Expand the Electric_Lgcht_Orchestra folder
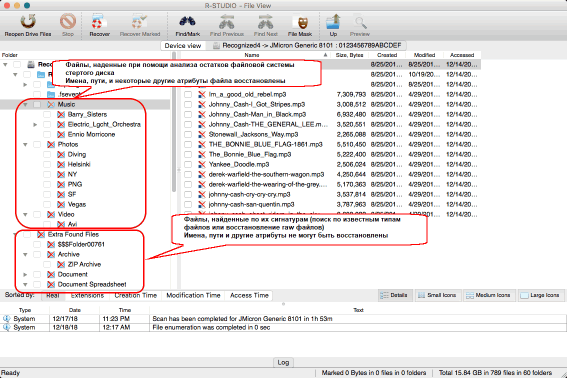Screen dimensions: 567x378 [35, 124]
